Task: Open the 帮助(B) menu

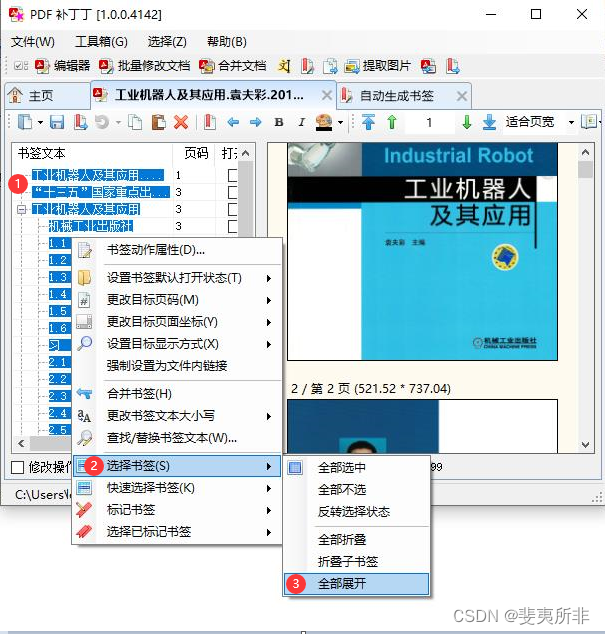Action: click(x=227, y=42)
